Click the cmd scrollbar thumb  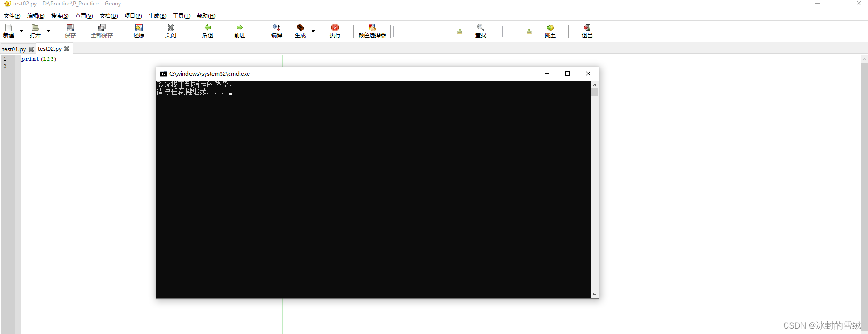coord(595,92)
